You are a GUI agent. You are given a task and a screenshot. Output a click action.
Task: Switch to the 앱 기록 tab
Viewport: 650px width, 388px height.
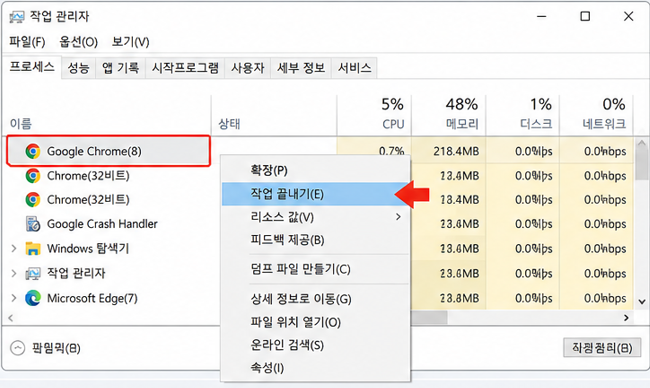120,68
